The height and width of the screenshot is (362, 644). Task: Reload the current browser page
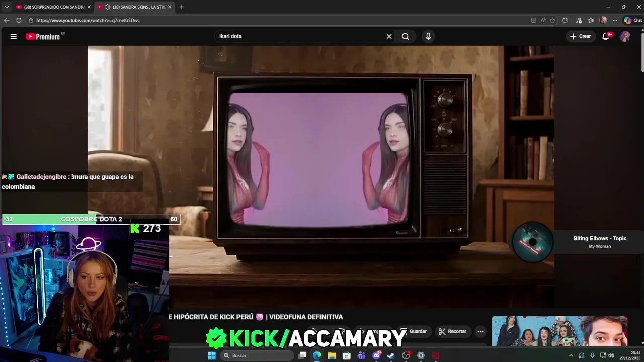(x=19, y=20)
